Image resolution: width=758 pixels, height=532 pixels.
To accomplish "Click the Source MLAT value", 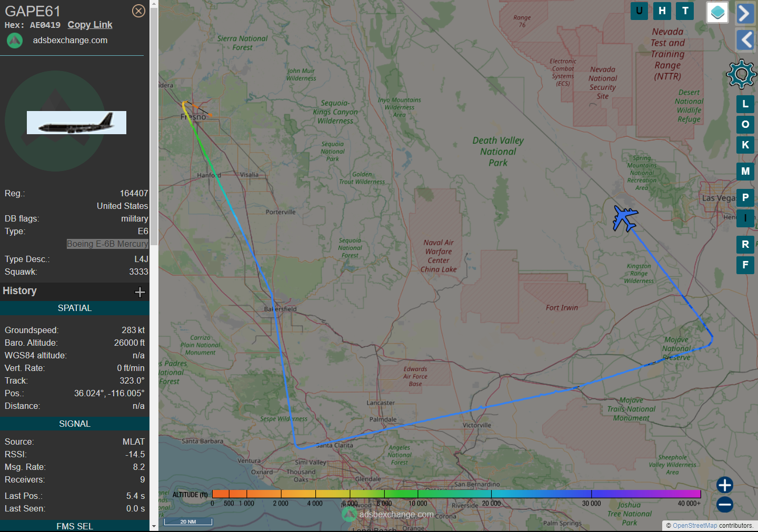I will click(134, 441).
